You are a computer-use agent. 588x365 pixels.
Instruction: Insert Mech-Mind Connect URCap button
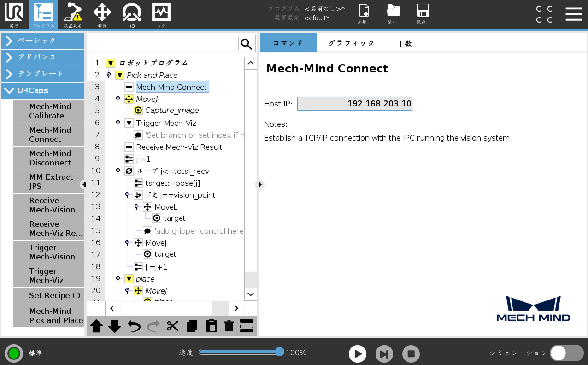click(x=49, y=135)
